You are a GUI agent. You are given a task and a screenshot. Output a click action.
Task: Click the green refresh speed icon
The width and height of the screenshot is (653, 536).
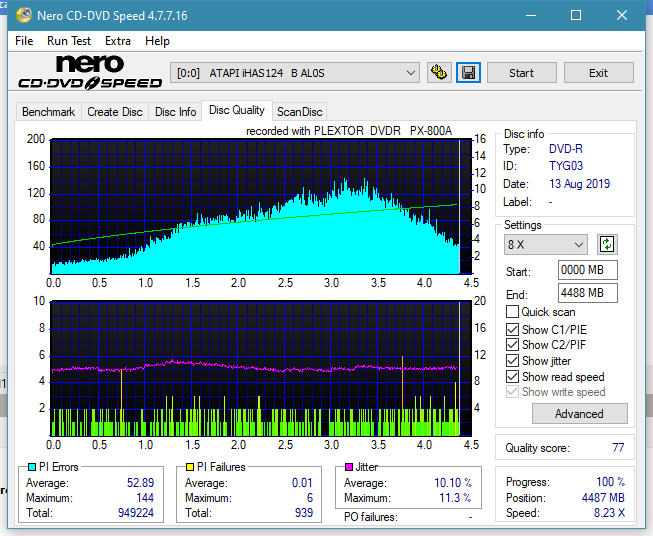click(607, 244)
